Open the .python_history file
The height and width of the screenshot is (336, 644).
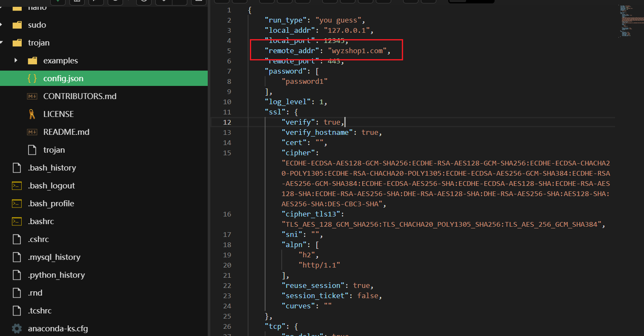pos(57,275)
